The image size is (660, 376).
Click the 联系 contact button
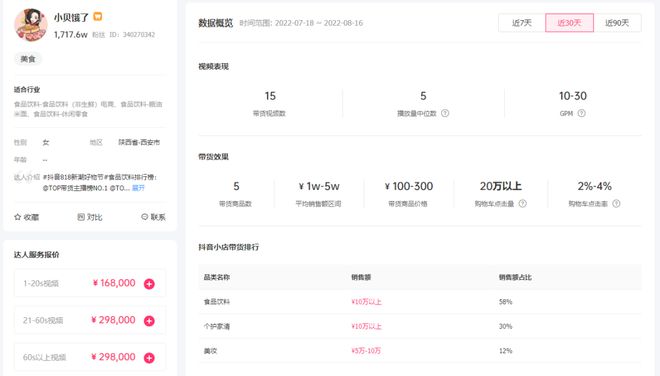pyautogui.click(x=153, y=217)
